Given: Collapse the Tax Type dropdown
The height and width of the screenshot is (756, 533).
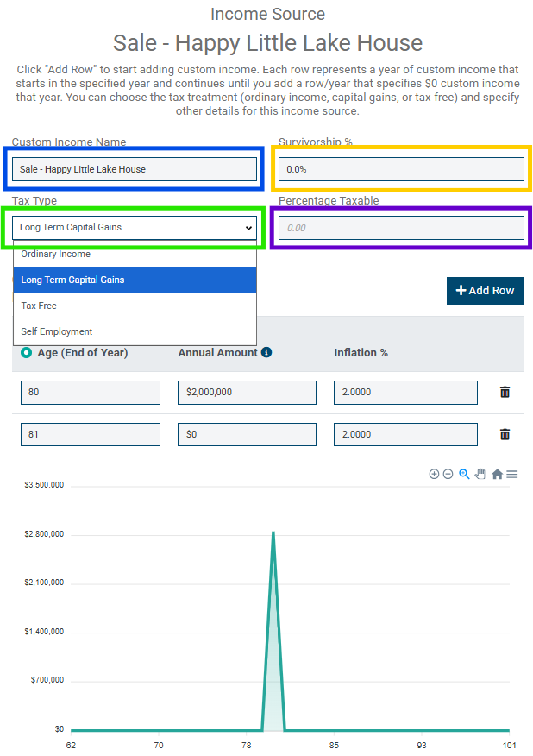Looking at the screenshot, I should [135, 228].
